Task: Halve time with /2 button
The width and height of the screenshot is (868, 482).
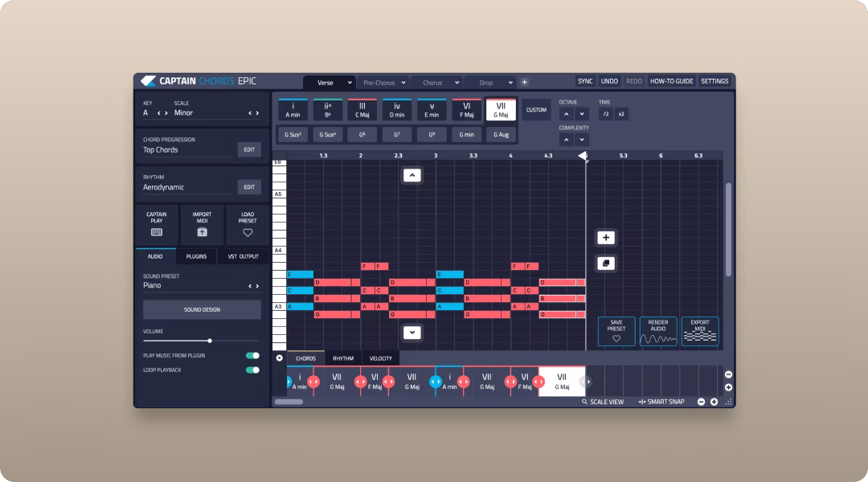Action: point(606,114)
